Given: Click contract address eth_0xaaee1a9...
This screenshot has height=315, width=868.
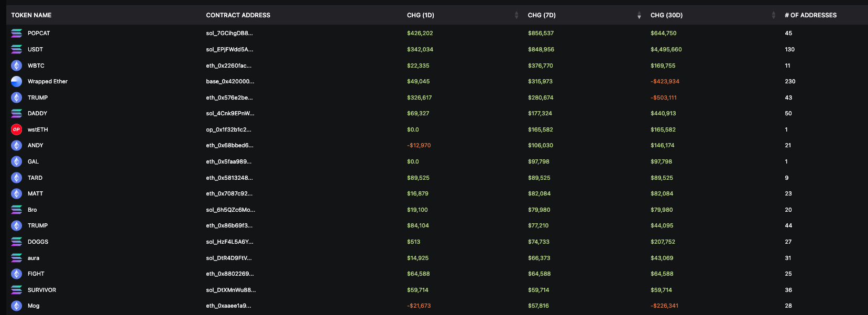Looking at the screenshot, I should point(228,306).
